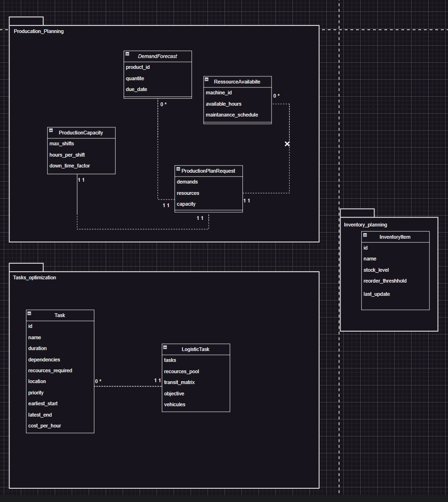Collapse the ProductionCapacity class box
Viewport: 448px width, 502px height.
pyautogui.click(x=51, y=130)
